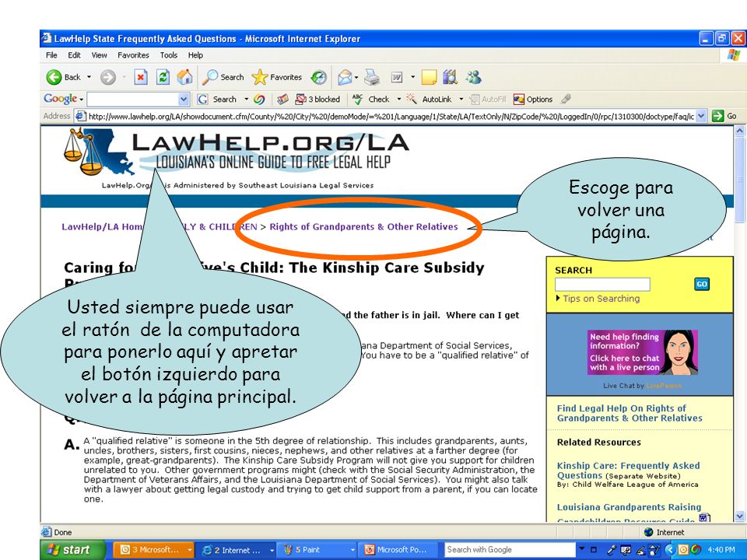Click the live chat banner image
This screenshot has width=747, height=560.
click(x=642, y=352)
